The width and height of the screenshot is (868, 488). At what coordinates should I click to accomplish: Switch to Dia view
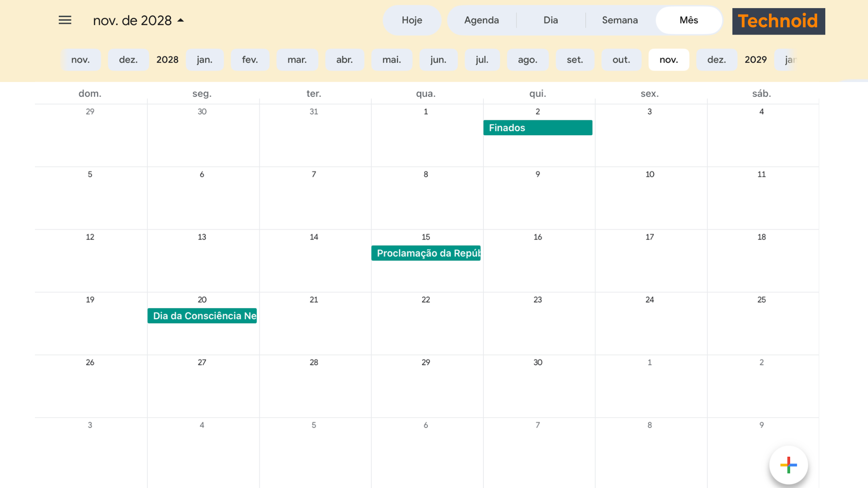pyautogui.click(x=550, y=20)
